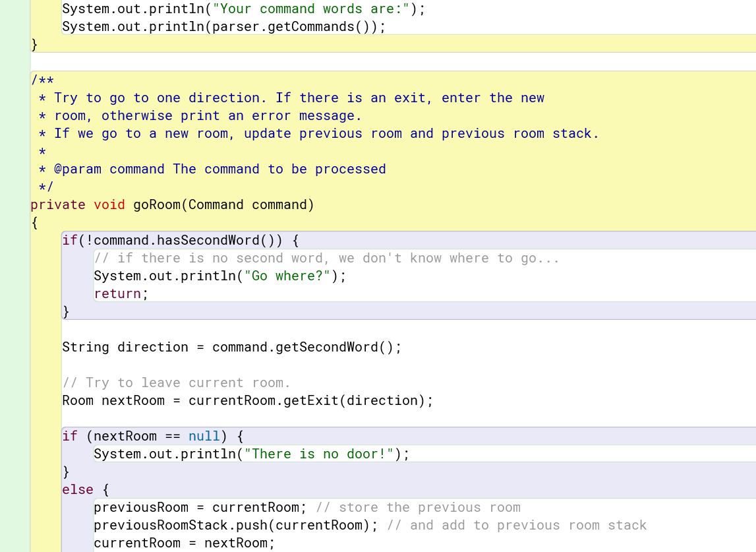Click the "previousRoom = currentRoom;" statement

[x=200, y=508]
